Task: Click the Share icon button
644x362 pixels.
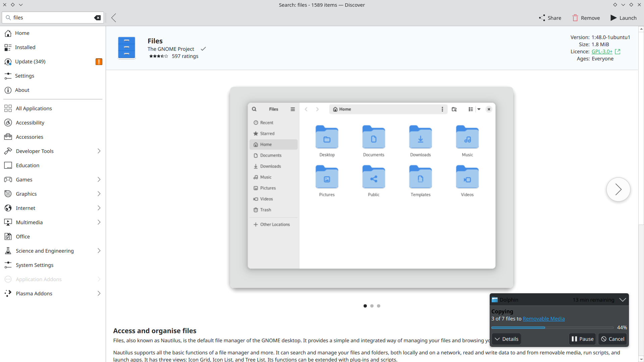Action: click(550, 18)
